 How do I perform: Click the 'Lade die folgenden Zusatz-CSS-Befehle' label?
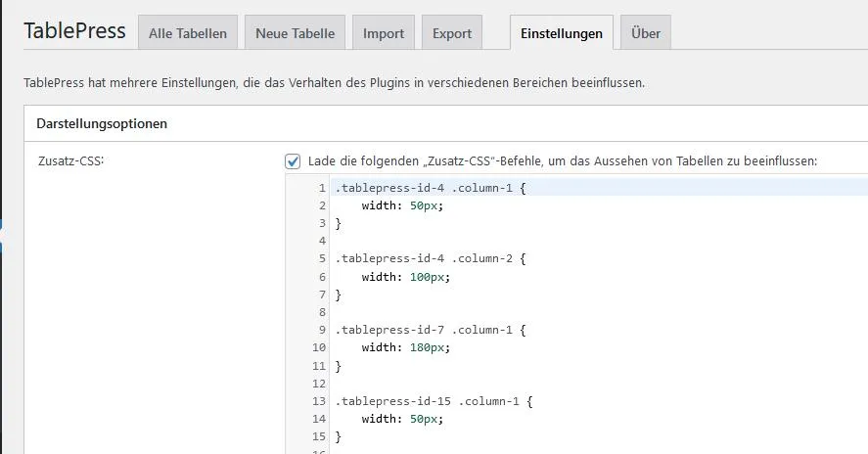click(x=563, y=161)
